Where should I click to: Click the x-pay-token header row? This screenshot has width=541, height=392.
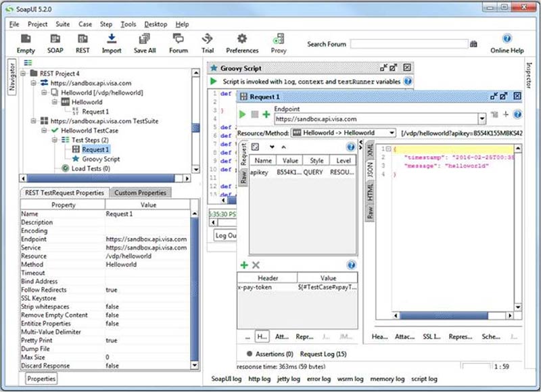[297, 287]
